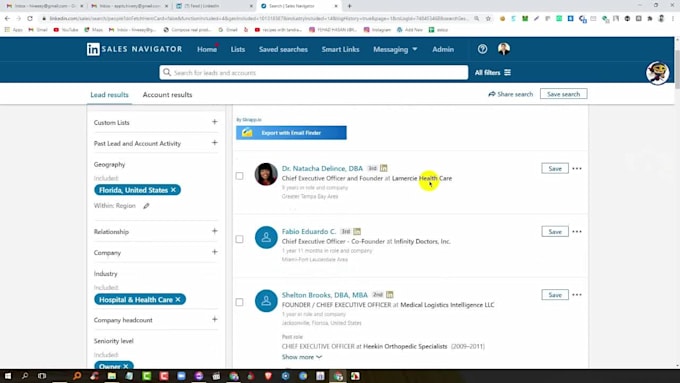The image size is (680, 383).
Task: Click Save search button
Action: click(563, 94)
